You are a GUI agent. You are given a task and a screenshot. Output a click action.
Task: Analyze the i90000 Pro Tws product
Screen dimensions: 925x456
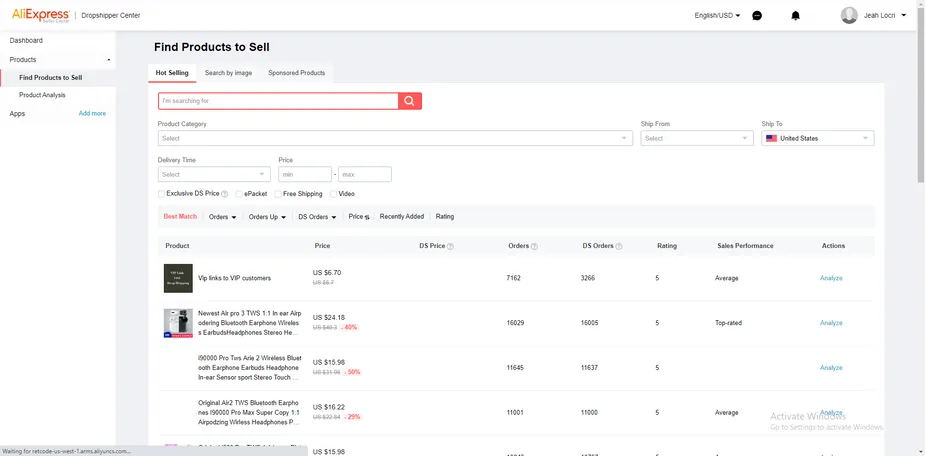831,368
